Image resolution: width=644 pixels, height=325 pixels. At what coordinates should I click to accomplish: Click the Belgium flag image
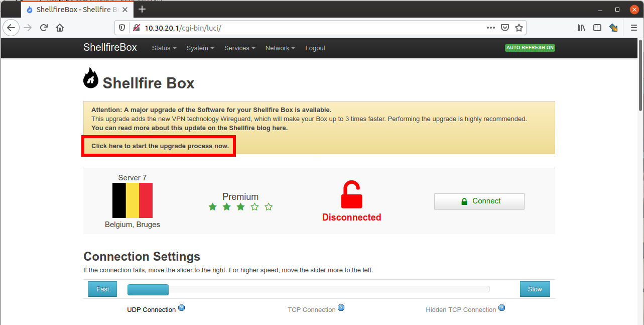tap(133, 200)
